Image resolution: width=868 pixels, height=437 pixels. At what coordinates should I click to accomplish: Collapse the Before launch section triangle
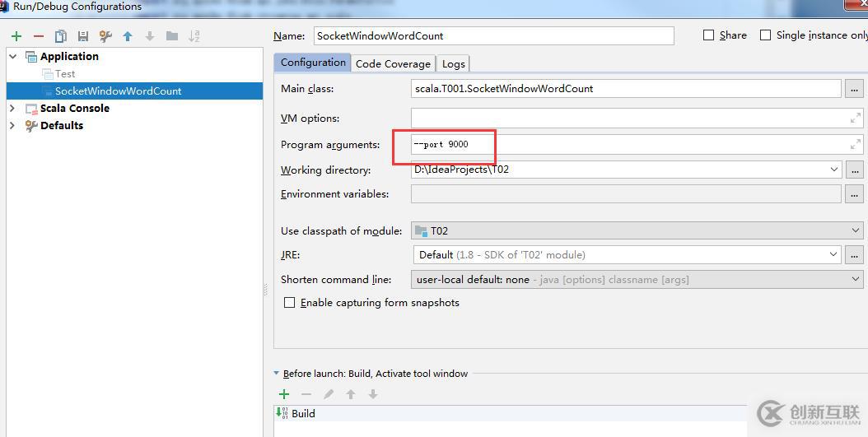[276, 374]
